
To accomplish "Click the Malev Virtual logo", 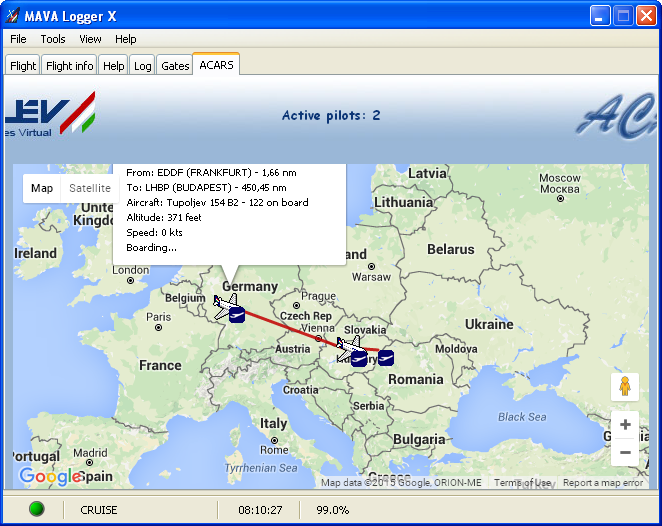I will point(50,114).
